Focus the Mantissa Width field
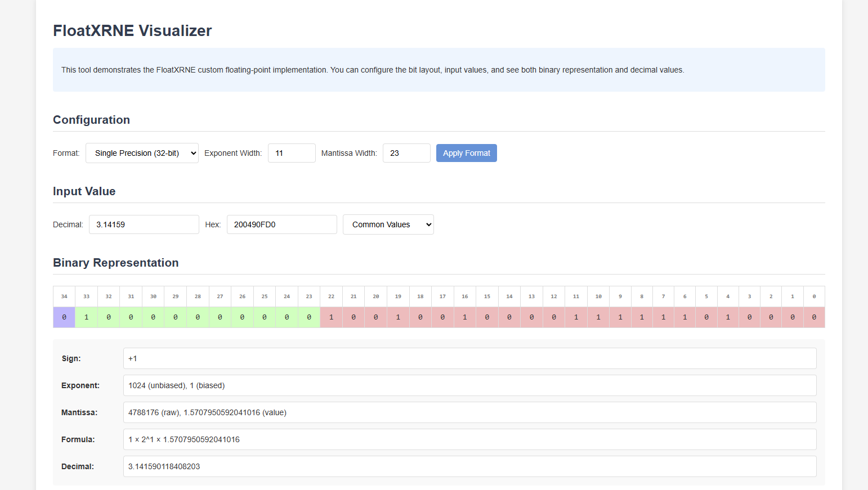868x490 pixels. point(406,153)
